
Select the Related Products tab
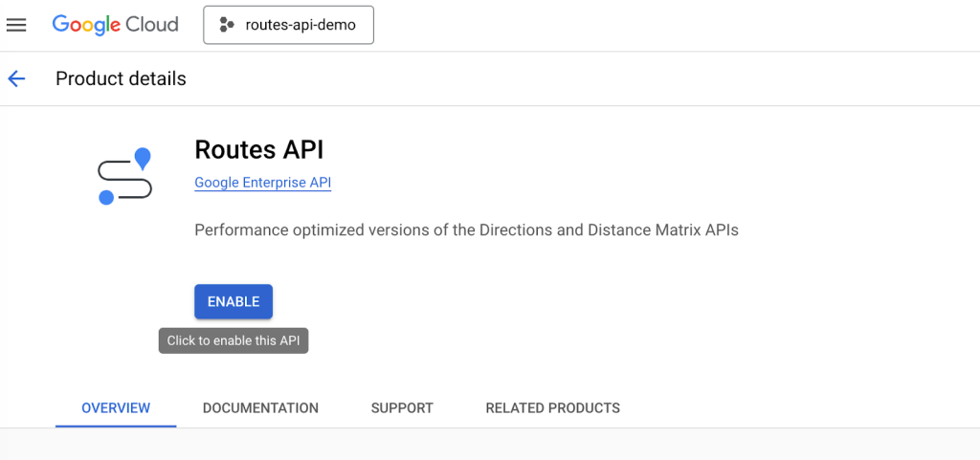click(x=552, y=407)
